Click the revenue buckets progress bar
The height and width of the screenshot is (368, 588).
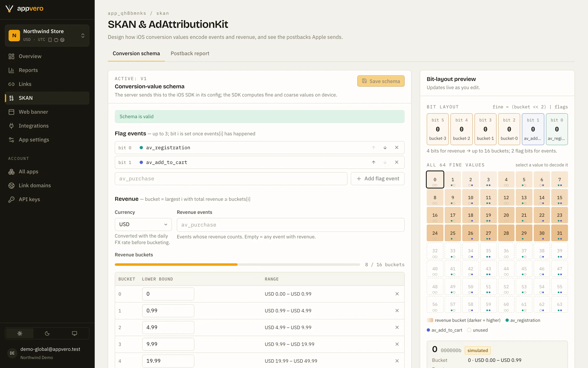coord(237,265)
